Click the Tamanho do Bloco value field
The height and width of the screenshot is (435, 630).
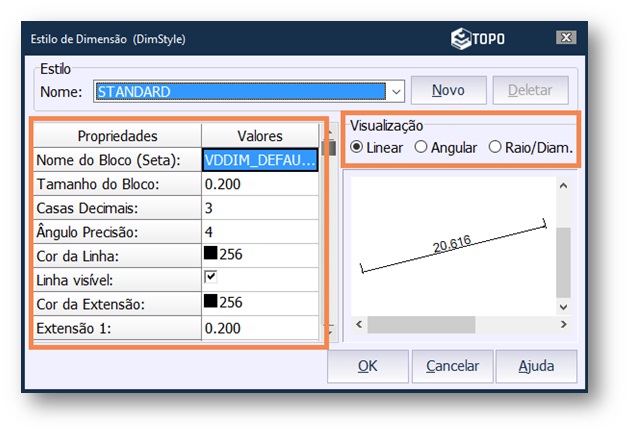coord(260,184)
